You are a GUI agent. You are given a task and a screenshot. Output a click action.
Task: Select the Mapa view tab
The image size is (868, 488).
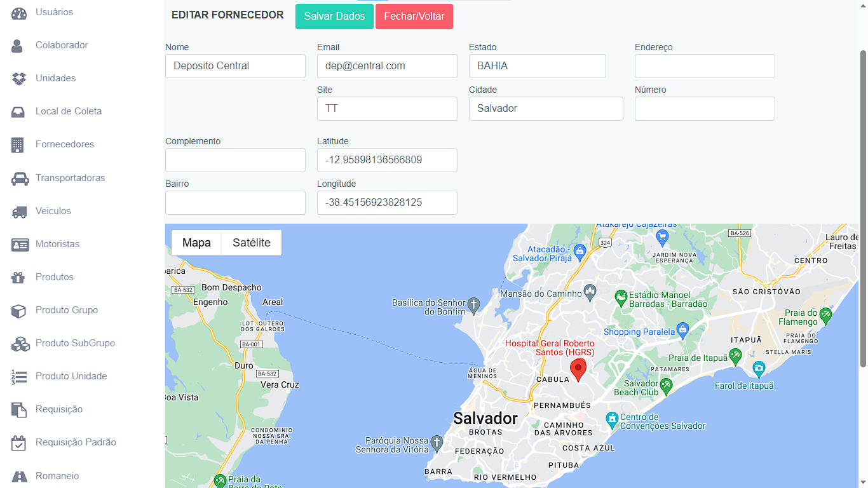(x=196, y=243)
